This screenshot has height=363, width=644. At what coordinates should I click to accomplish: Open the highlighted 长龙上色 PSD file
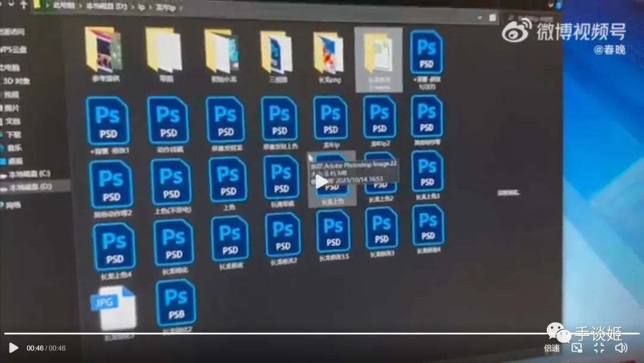(x=332, y=179)
